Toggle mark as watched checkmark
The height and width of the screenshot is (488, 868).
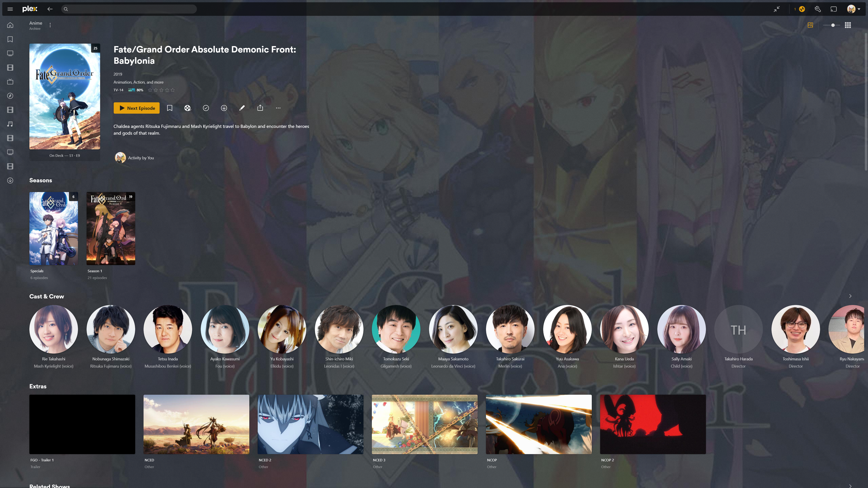(x=206, y=108)
